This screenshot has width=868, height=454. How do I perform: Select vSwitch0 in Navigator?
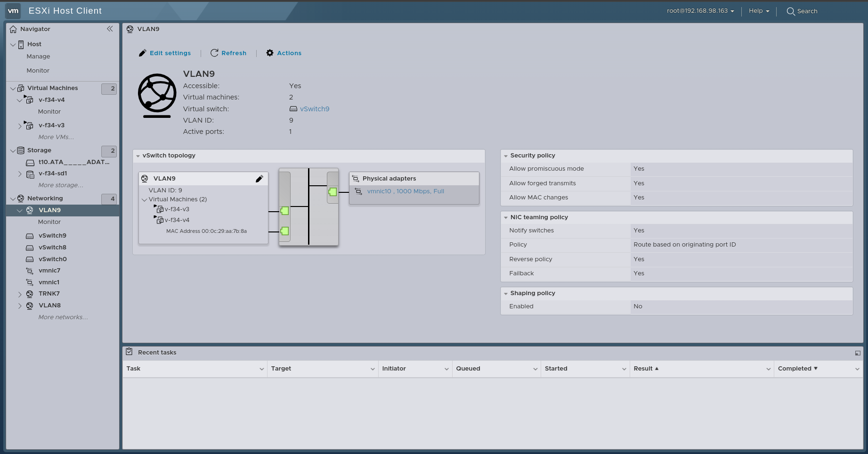(x=53, y=259)
